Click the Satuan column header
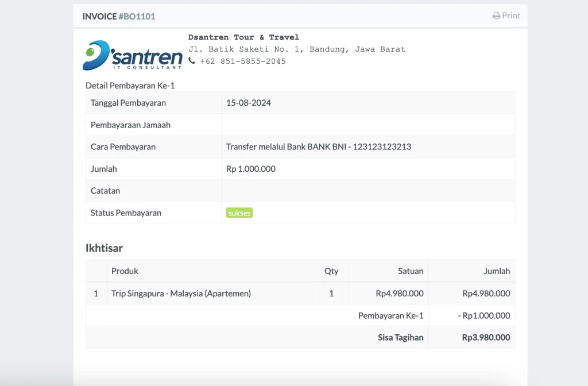 click(411, 271)
